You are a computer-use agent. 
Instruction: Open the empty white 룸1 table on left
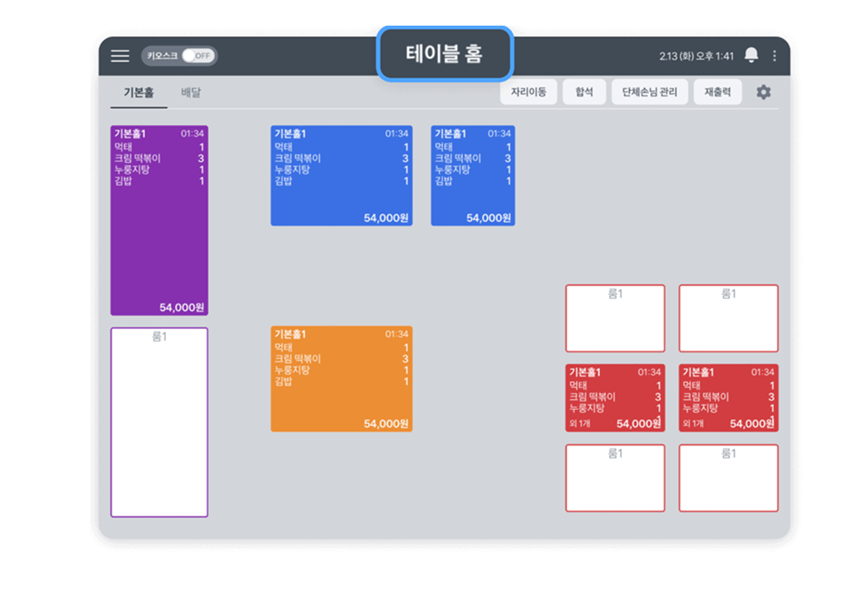160,422
